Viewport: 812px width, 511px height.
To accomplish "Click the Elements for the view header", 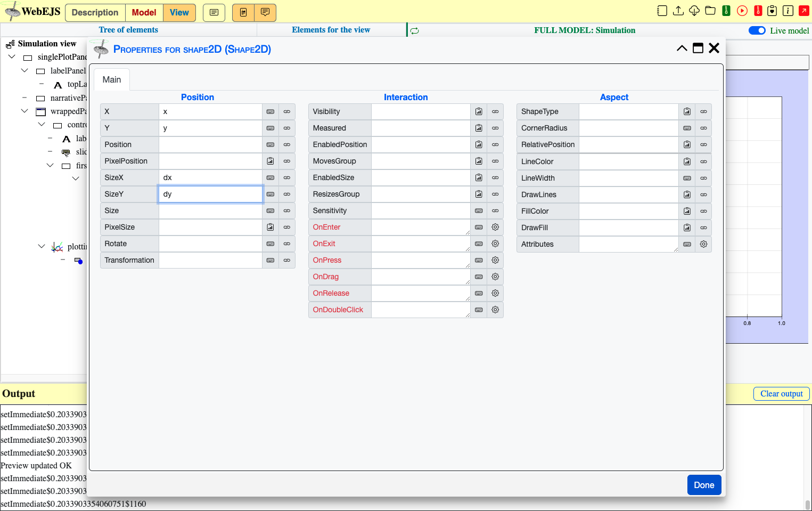I will tap(331, 30).
